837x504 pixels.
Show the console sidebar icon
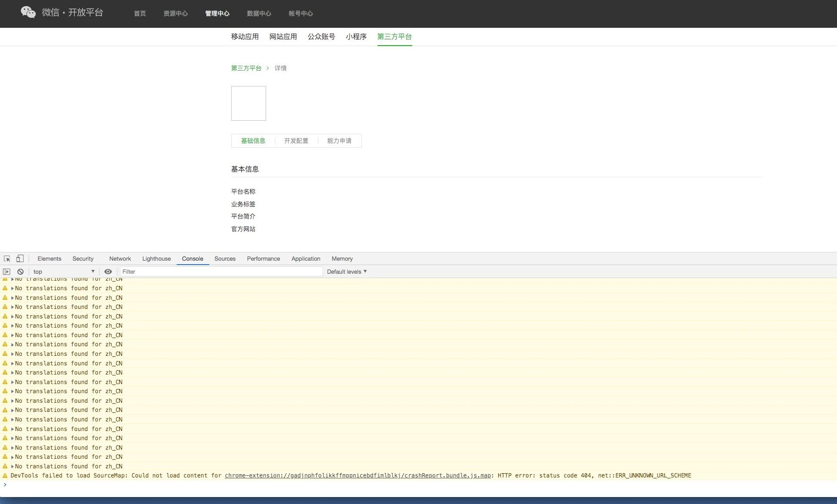click(7, 272)
